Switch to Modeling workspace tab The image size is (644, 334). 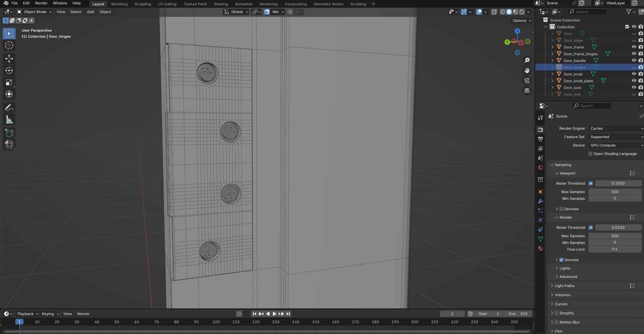click(119, 4)
